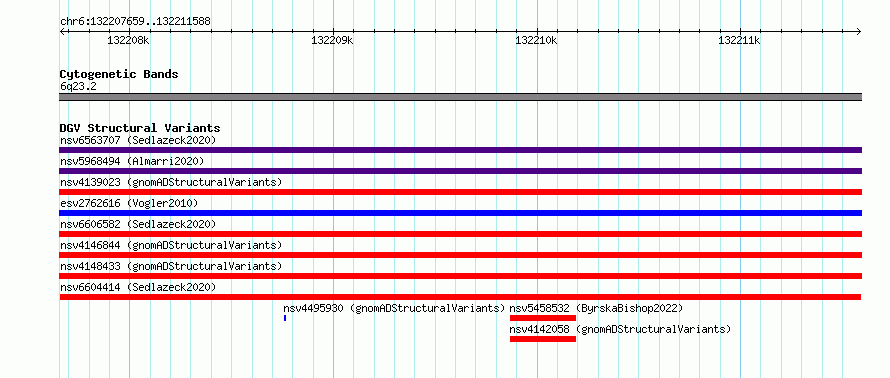Click the short red bar under nsv4142058
This screenshot has height=378, width=890.
pos(543,339)
